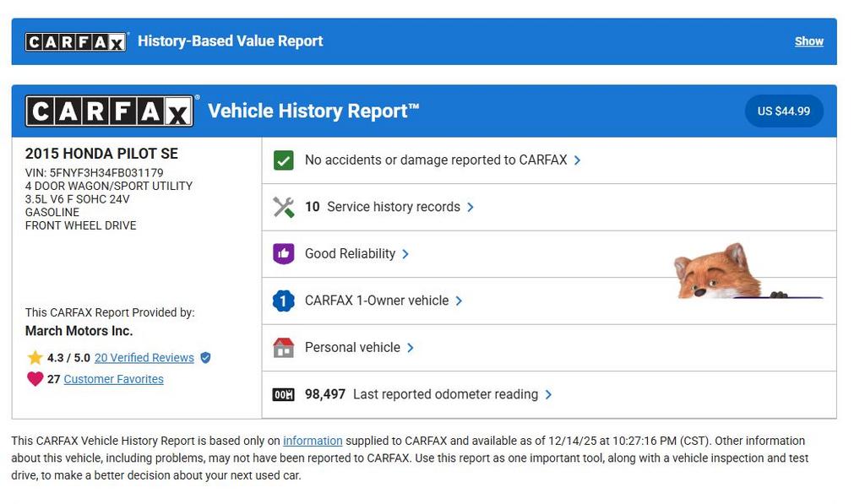Click the pink heart favorites icon
The height and width of the screenshot is (504, 865).
(35, 379)
